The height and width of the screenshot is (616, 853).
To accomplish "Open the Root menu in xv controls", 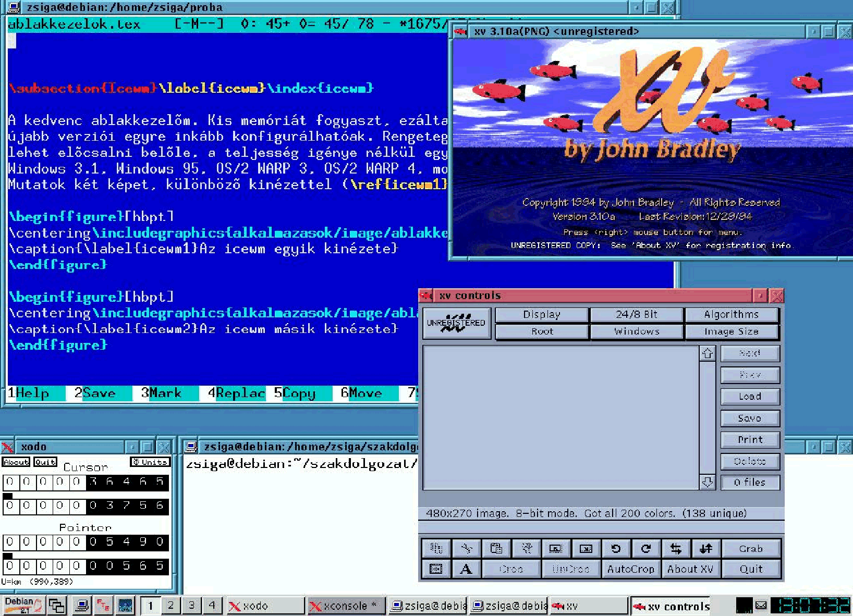I will tap(542, 331).
